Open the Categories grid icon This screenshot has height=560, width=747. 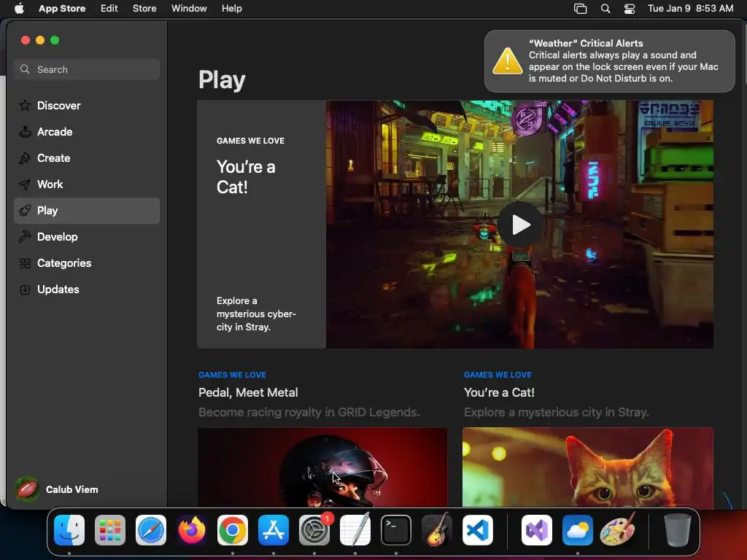click(x=25, y=262)
